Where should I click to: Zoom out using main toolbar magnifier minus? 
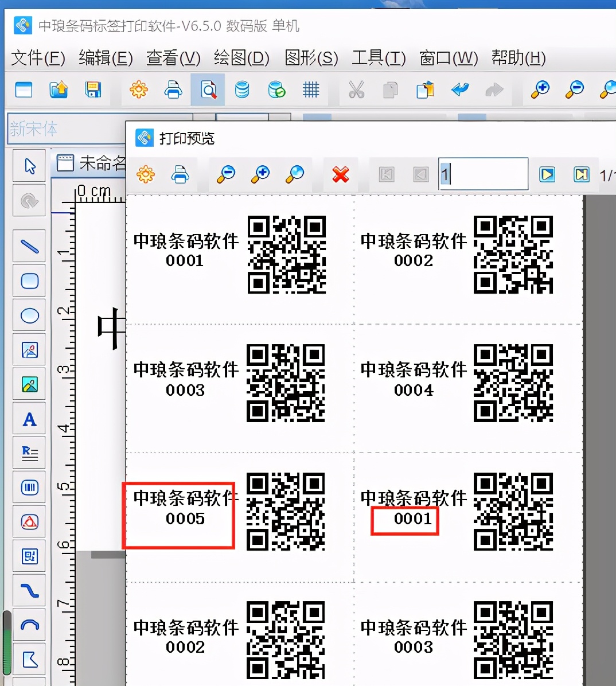point(575,89)
